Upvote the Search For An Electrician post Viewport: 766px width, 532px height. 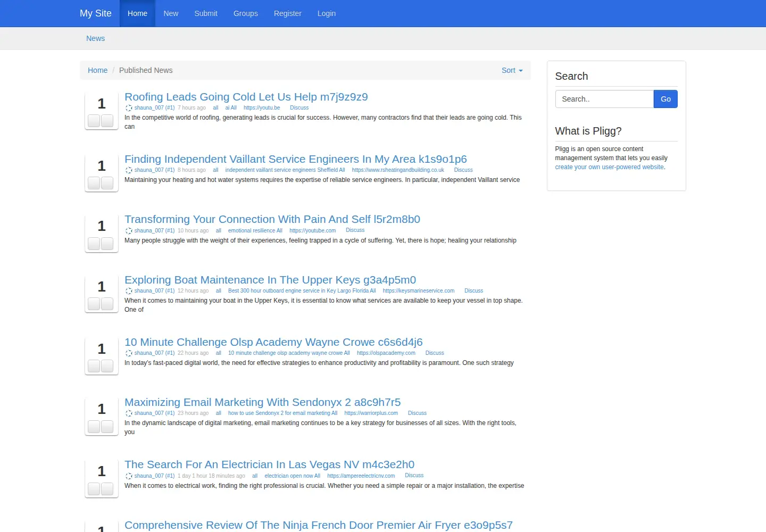click(94, 489)
